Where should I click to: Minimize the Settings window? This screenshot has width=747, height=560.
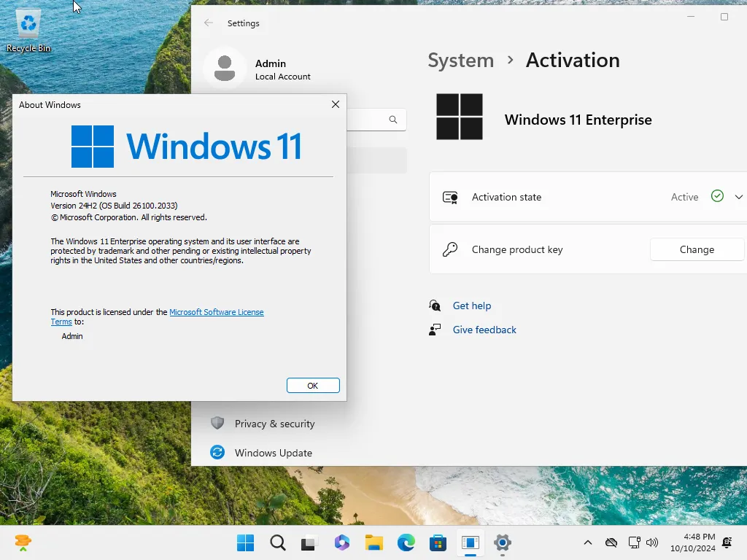691,17
